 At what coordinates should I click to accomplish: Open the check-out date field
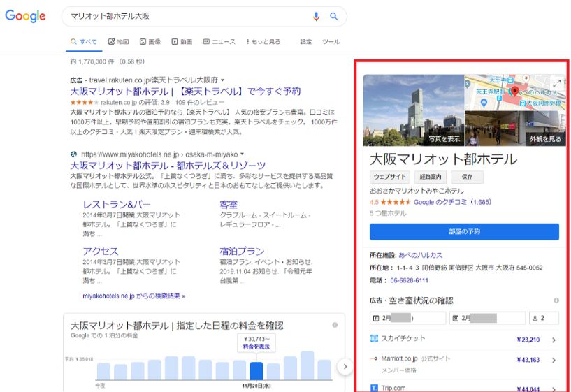(x=488, y=318)
